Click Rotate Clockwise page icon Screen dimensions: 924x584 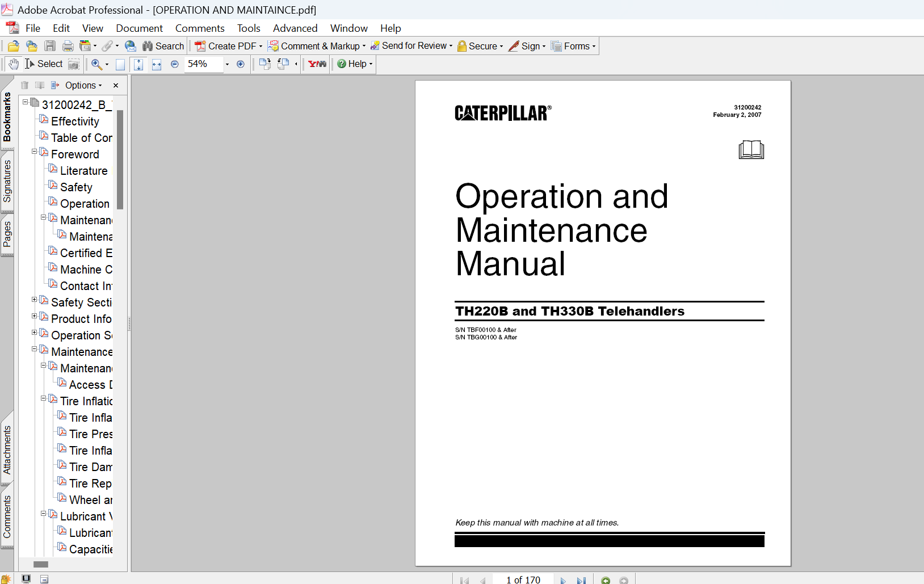pyautogui.click(x=265, y=64)
